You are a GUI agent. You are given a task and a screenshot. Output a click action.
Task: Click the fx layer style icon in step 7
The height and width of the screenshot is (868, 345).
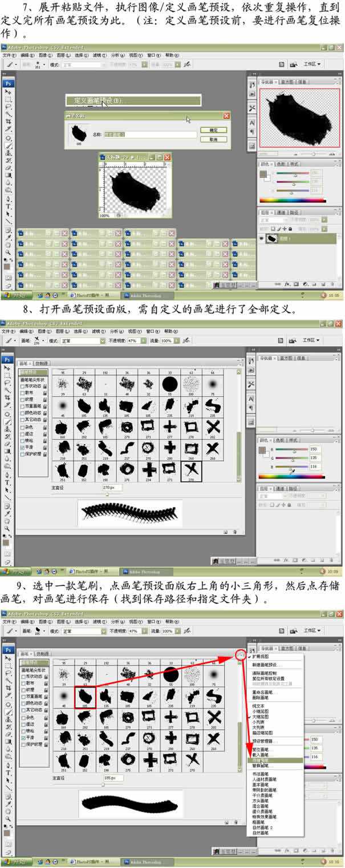288,284
